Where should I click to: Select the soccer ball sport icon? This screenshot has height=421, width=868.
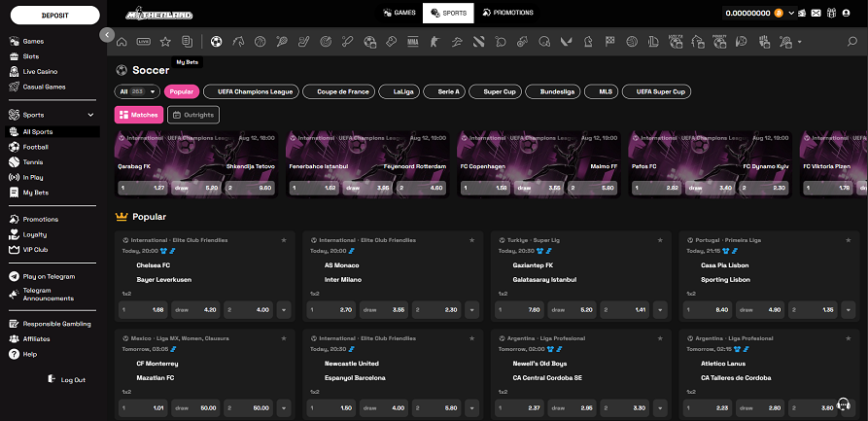(217, 42)
